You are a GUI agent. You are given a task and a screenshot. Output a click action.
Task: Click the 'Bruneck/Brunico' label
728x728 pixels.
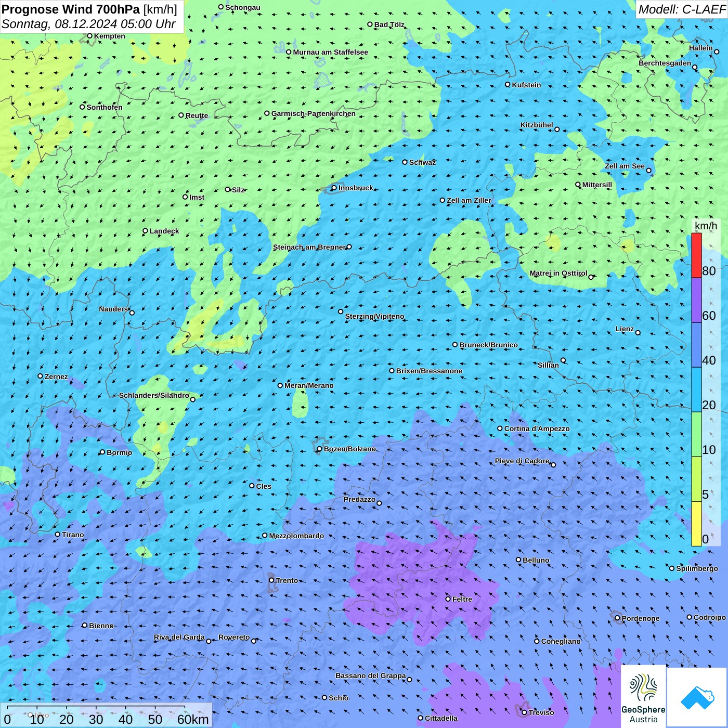488,345
